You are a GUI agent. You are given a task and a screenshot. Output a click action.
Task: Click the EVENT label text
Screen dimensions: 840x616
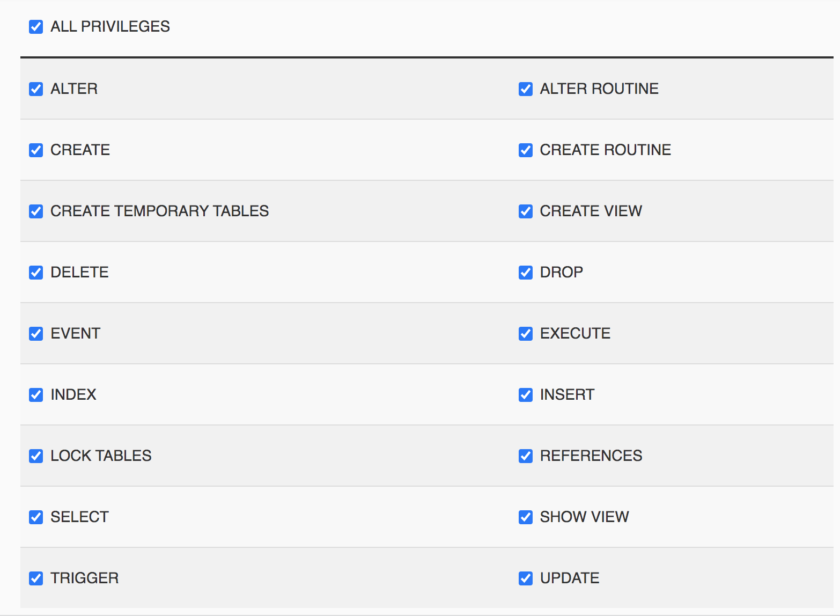point(75,333)
